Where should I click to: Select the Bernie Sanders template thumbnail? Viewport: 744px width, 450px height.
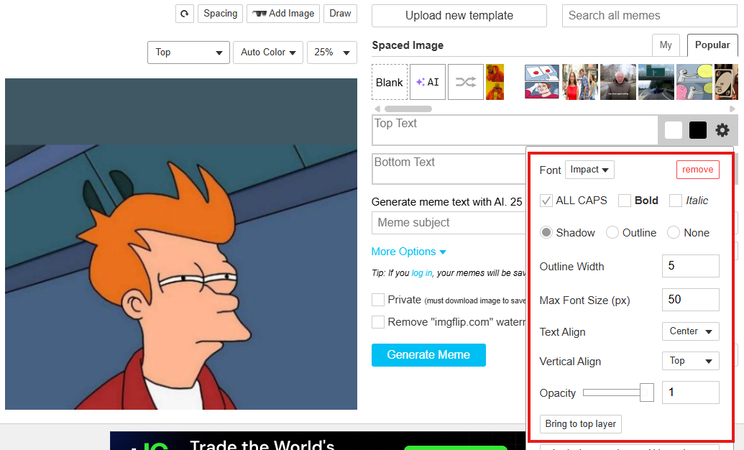coord(618,82)
